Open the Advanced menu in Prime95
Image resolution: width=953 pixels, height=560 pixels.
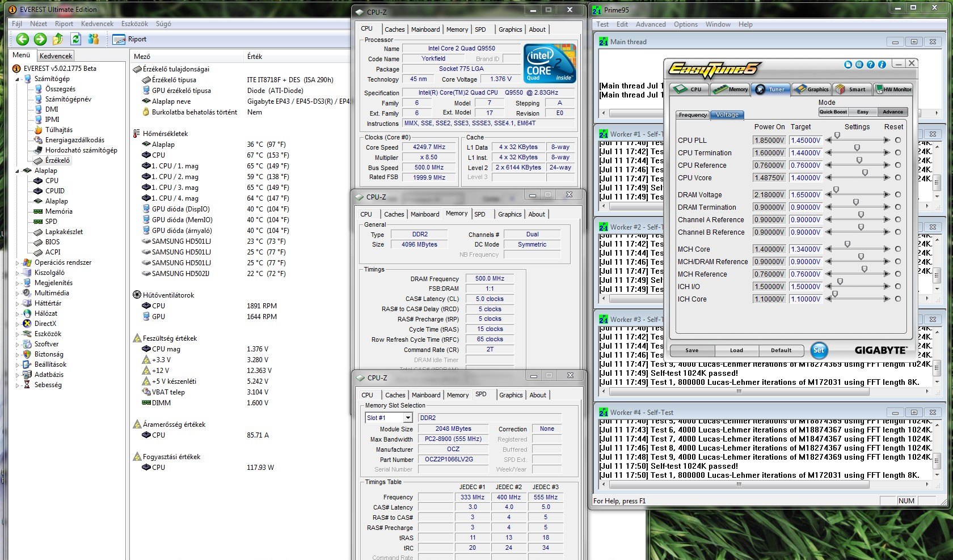pyautogui.click(x=651, y=24)
